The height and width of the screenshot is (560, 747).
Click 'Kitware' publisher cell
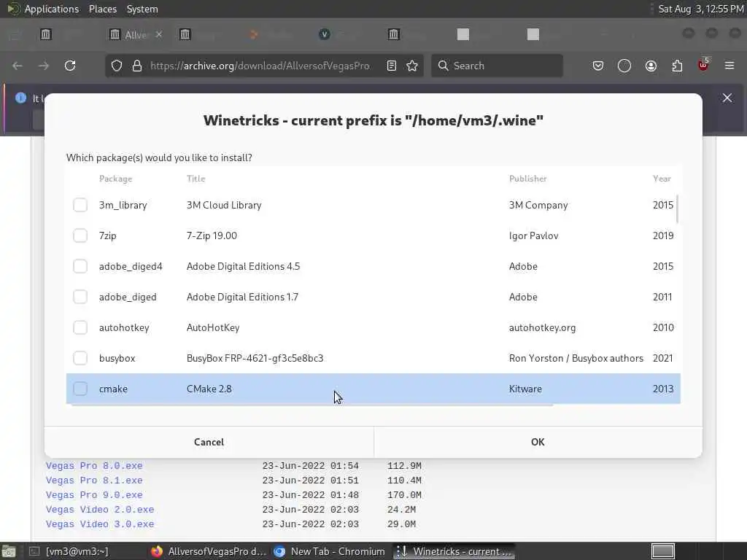[525, 389]
